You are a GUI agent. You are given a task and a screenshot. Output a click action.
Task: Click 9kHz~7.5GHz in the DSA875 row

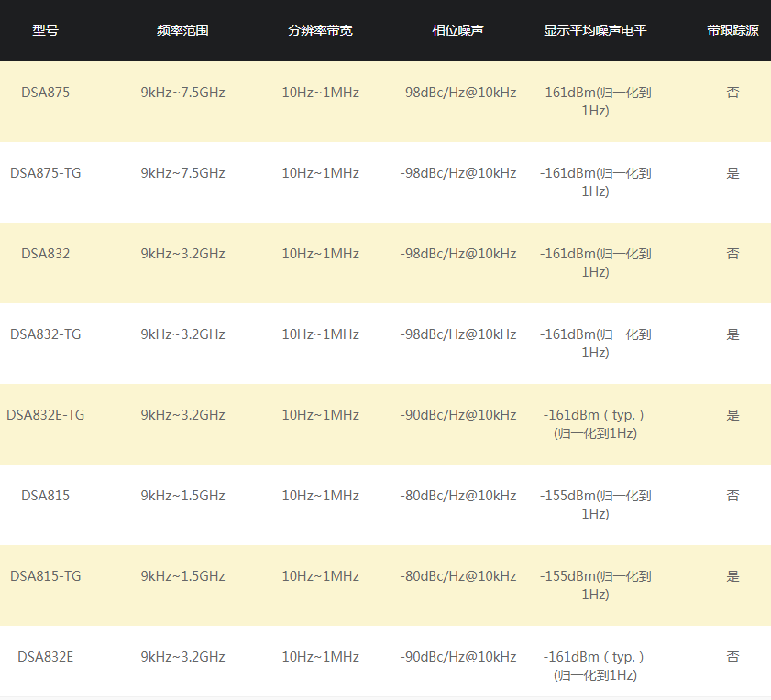(183, 93)
